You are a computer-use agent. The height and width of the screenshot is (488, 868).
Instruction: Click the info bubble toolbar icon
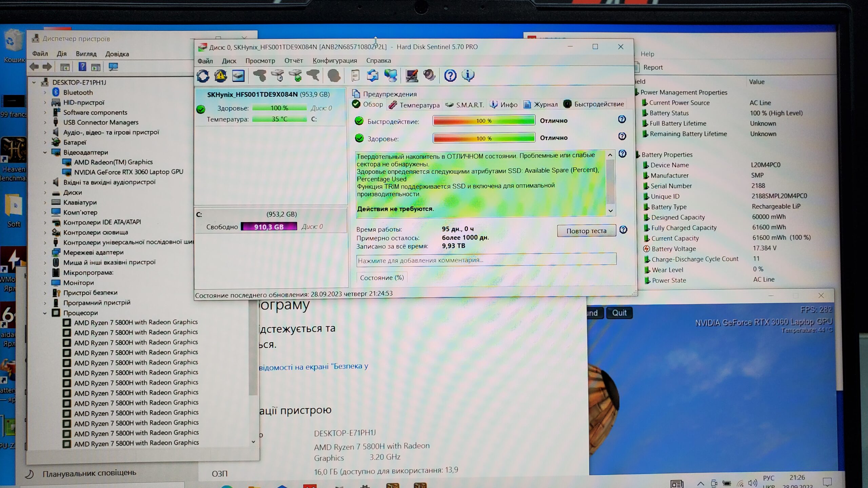click(468, 76)
